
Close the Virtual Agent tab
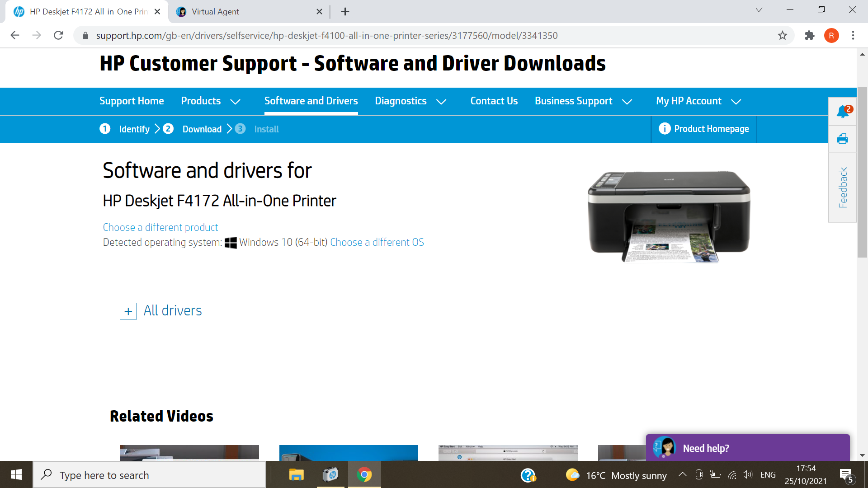click(319, 11)
